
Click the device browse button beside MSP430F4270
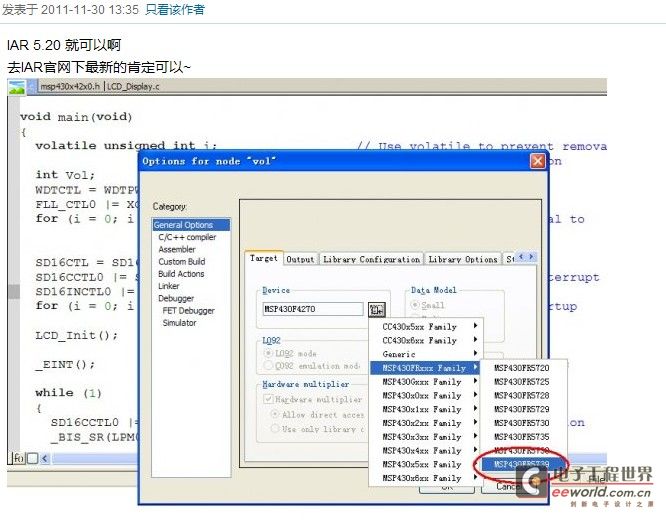point(376,310)
